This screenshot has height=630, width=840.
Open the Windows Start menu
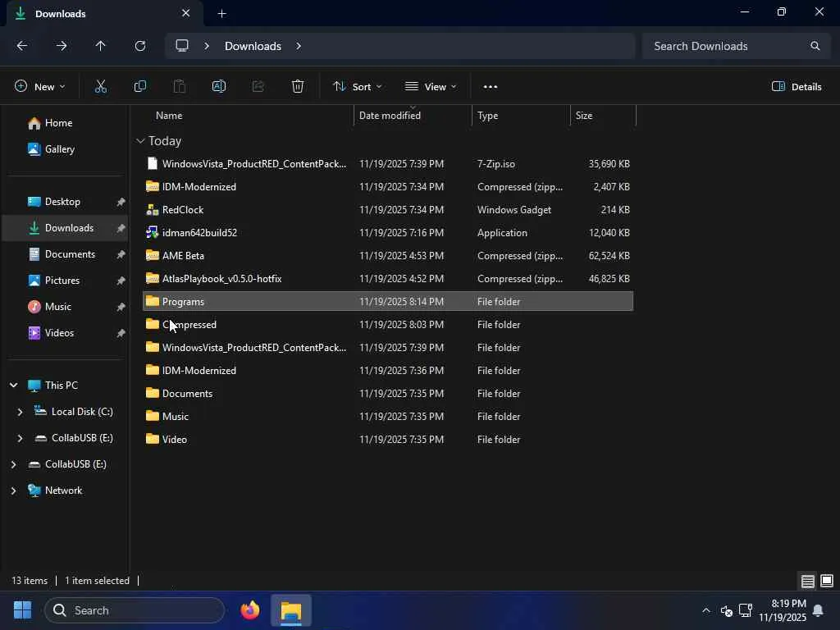(22, 610)
